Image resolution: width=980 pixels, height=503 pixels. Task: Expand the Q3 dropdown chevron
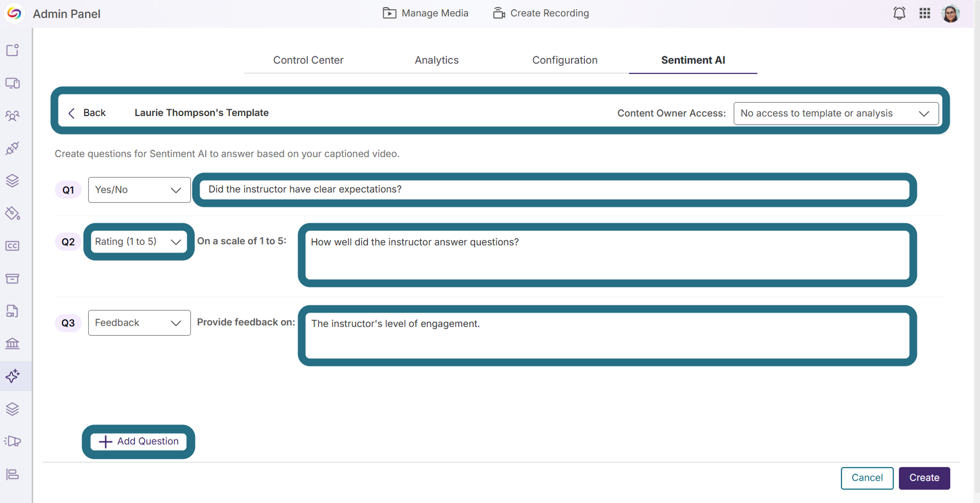[176, 323]
